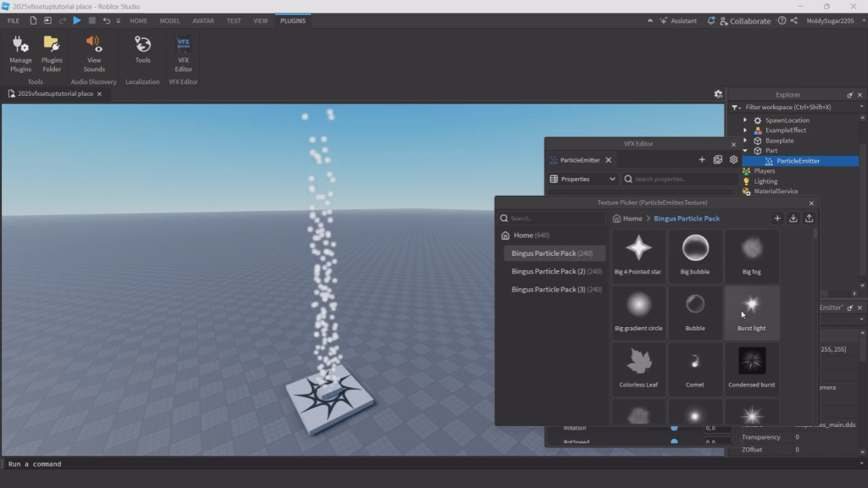This screenshot has height=488, width=868.
Task: Select Bingus Particle Pack (240) in the sidebar
Action: 554,253
